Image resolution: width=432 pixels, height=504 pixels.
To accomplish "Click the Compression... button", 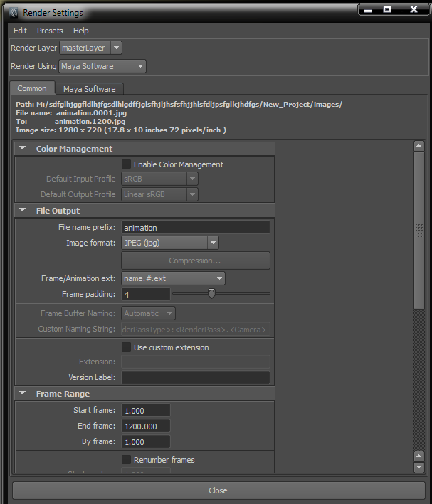I will point(196,261).
